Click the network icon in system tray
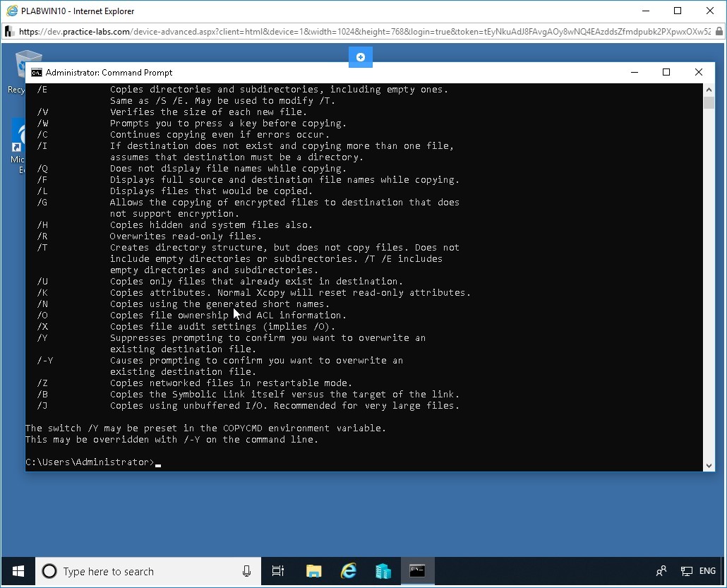Image resolution: width=727 pixels, height=588 pixels. pyautogui.click(x=686, y=571)
